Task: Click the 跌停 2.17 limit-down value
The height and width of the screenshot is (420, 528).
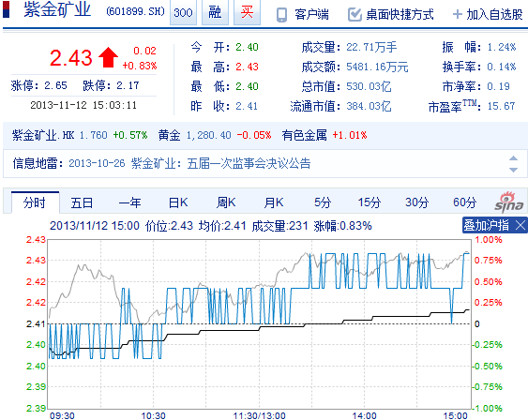Action: click(x=128, y=85)
